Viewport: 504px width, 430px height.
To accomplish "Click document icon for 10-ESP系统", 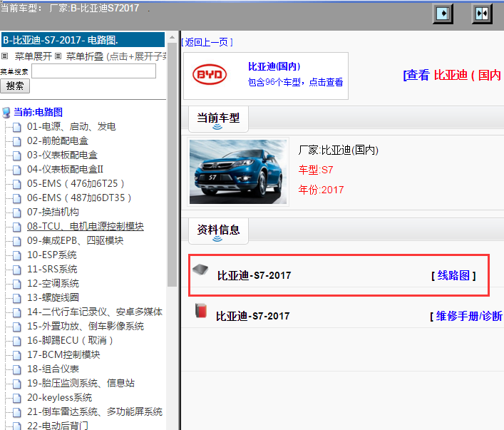I will [17, 255].
